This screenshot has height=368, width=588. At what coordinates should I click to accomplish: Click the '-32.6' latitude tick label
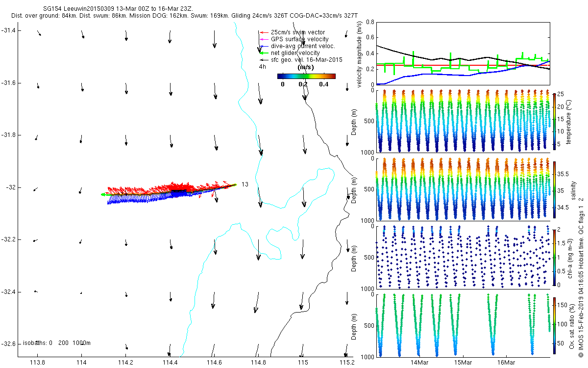click(8, 344)
